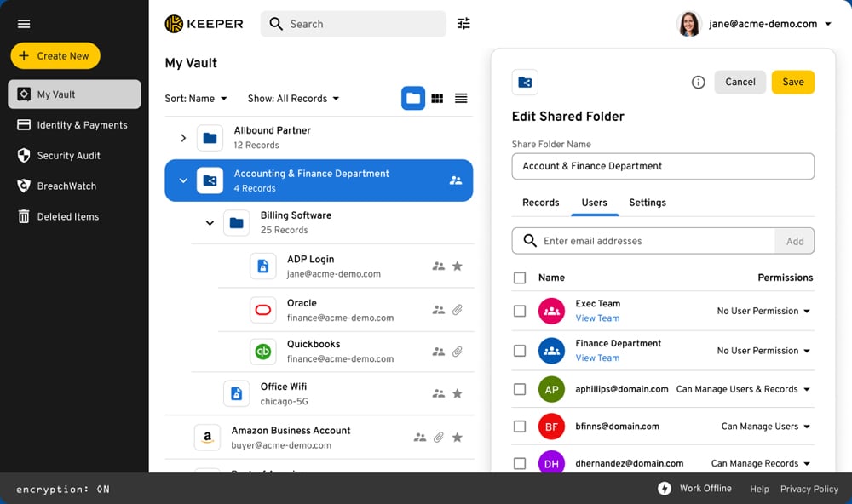Image resolution: width=852 pixels, height=504 pixels.
Task: Open Security Audit in the sidebar
Action: 68,156
